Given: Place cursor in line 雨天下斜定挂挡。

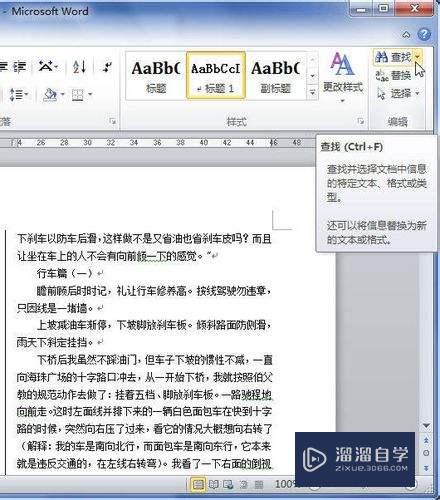Looking at the screenshot, I should click(54, 342).
